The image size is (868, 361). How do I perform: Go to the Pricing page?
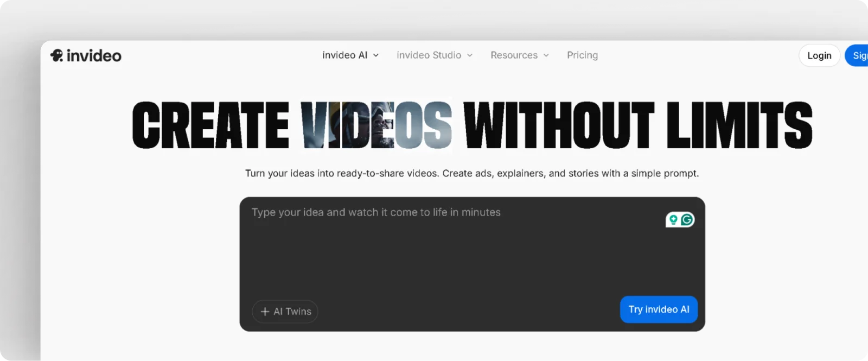(582, 55)
